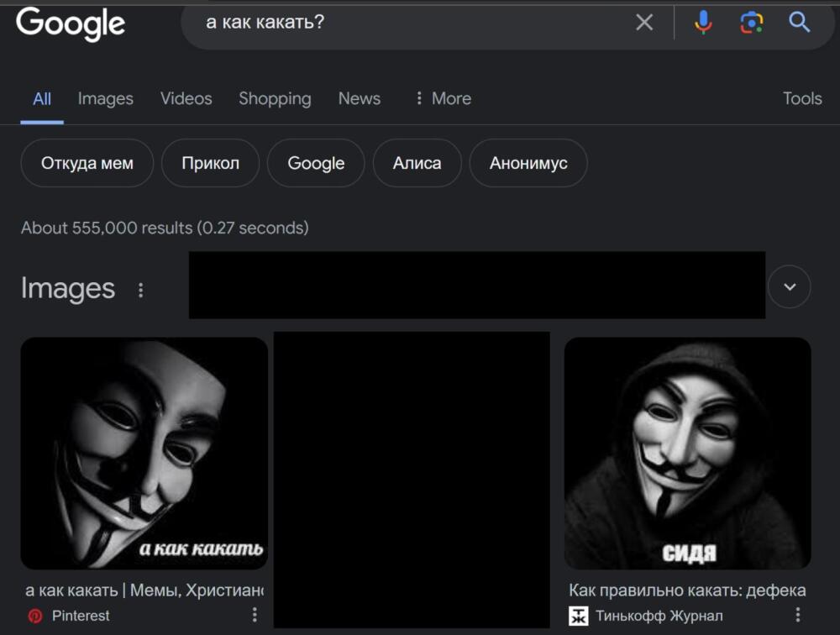Image resolution: width=840 pixels, height=635 pixels.
Task: Clear the search query with the X icon
Action: pyautogui.click(x=644, y=23)
